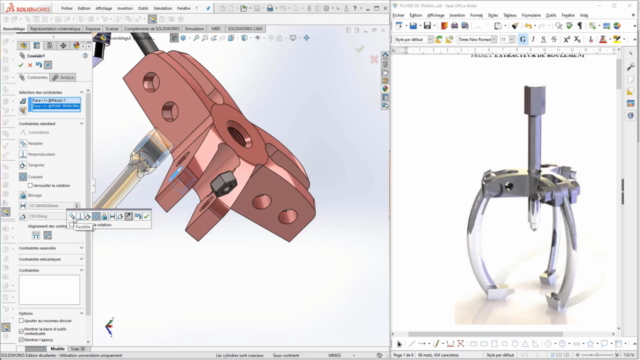Check Verrouiller la rotation checkbox
Viewport: 640px width, 360px height.
coord(30,185)
